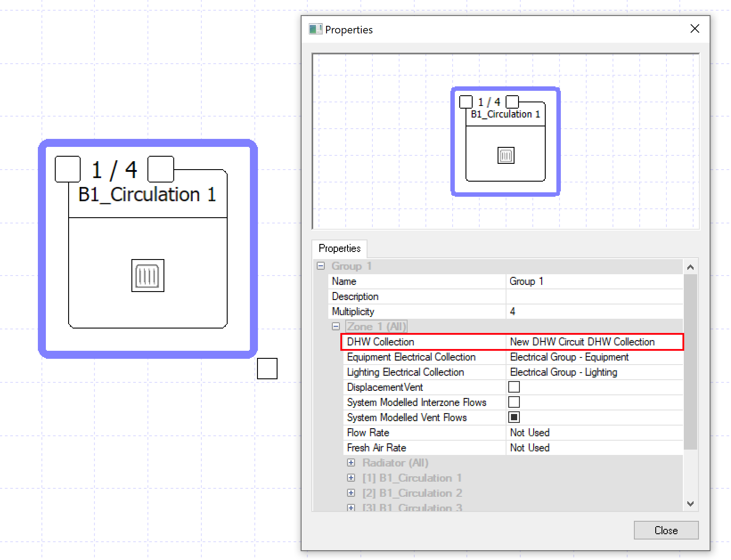Click the property grid scroll up arrow

coord(690,267)
